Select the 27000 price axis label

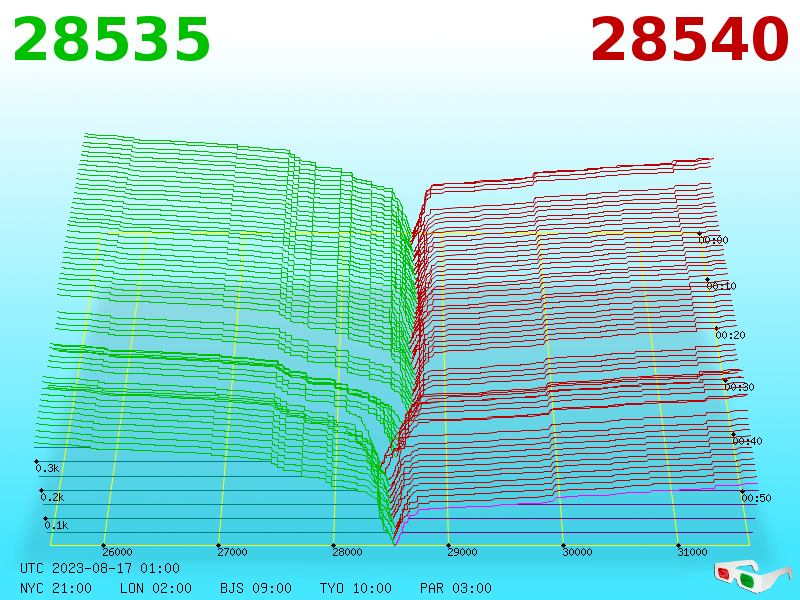tap(232, 552)
